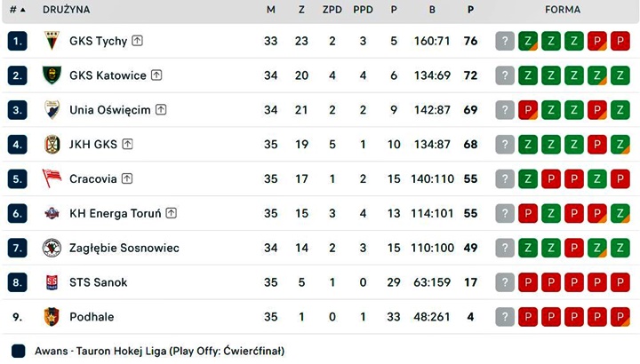Click the KH Energa Toruń logo

(52, 213)
